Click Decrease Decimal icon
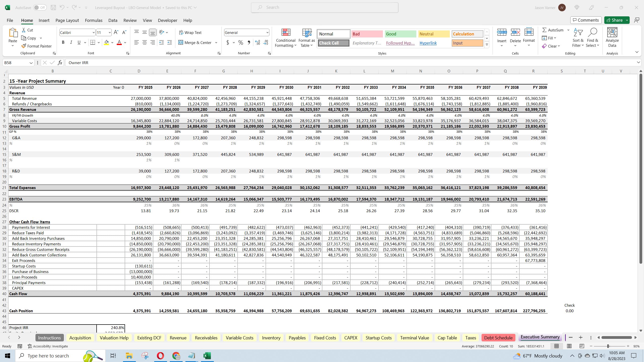644x362 pixels. click(266, 42)
